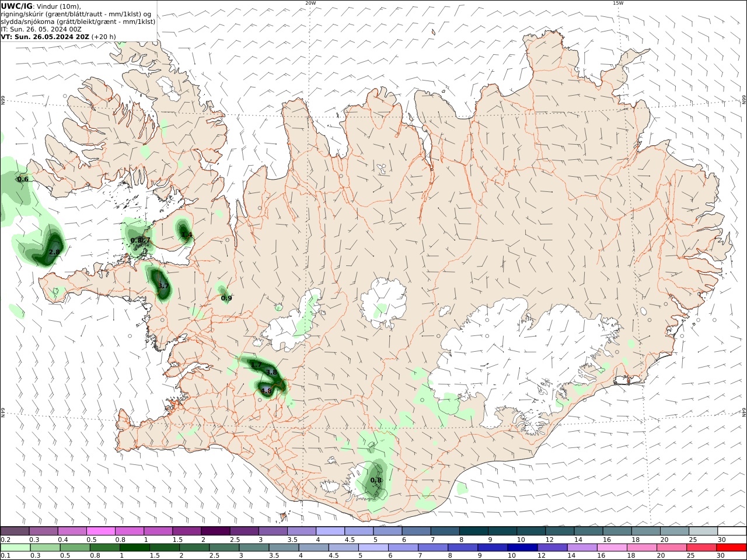Click the light pink 16 swatch, lower scale
Viewport: 747px width, 560px height.
[612, 548]
